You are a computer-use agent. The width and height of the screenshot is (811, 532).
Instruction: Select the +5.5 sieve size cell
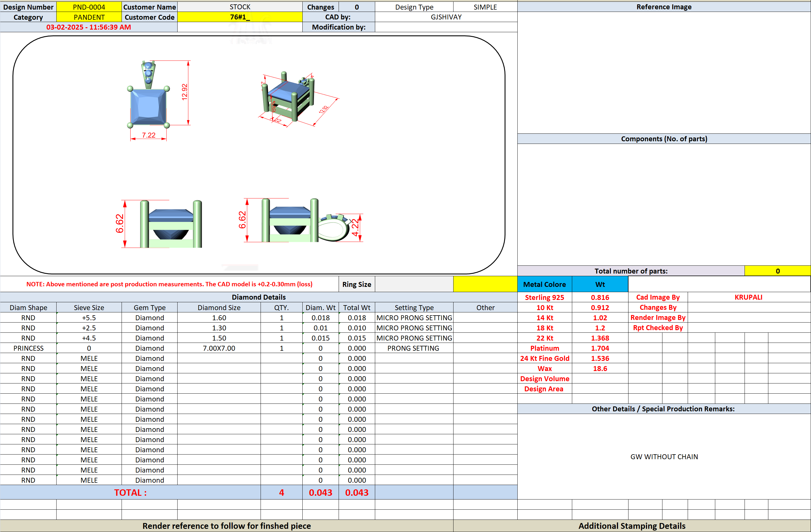pyautogui.click(x=89, y=318)
